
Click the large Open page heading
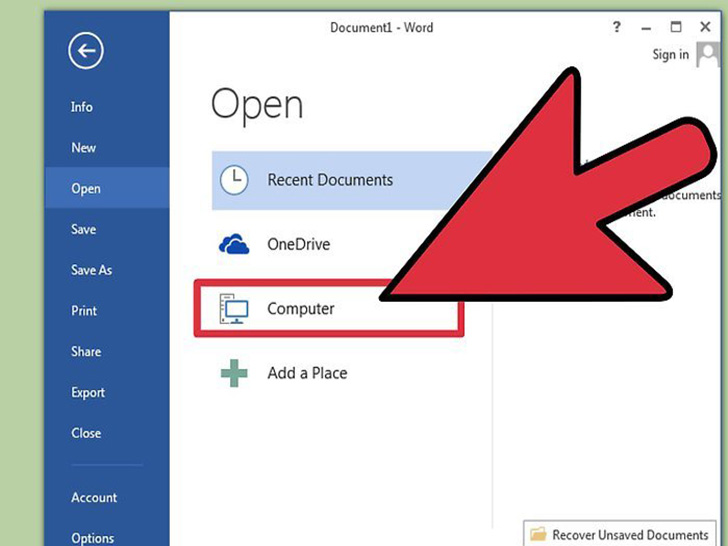pos(257,105)
